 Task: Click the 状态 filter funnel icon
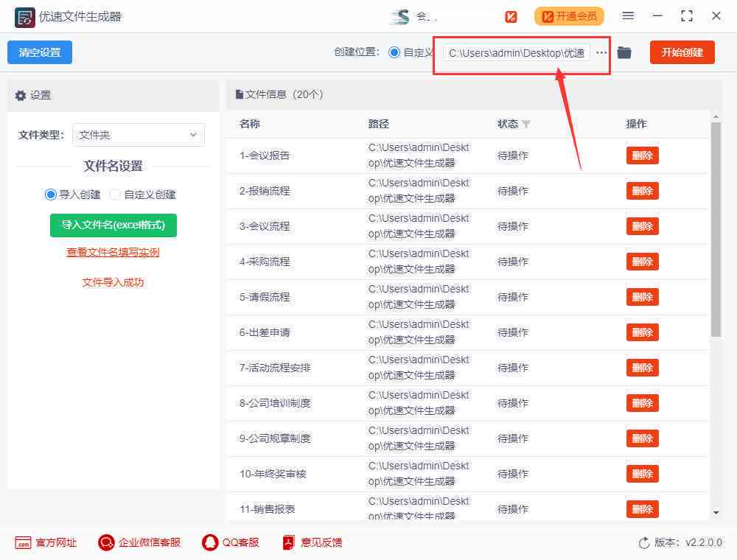[x=526, y=124]
